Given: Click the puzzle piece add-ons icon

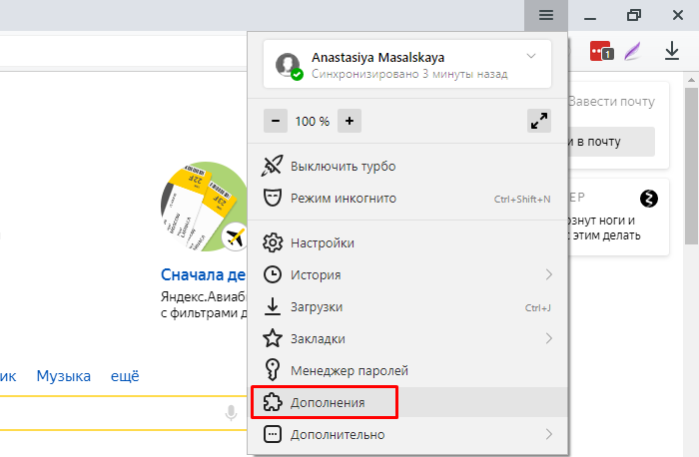Looking at the screenshot, I should 272,402.
